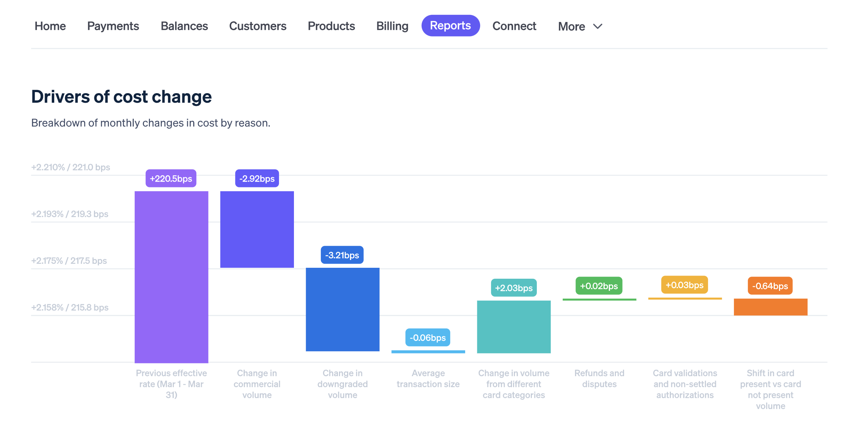Click the Payments navigation link
The height and width of the screenshot is (430, 868).
click(113, 25)
